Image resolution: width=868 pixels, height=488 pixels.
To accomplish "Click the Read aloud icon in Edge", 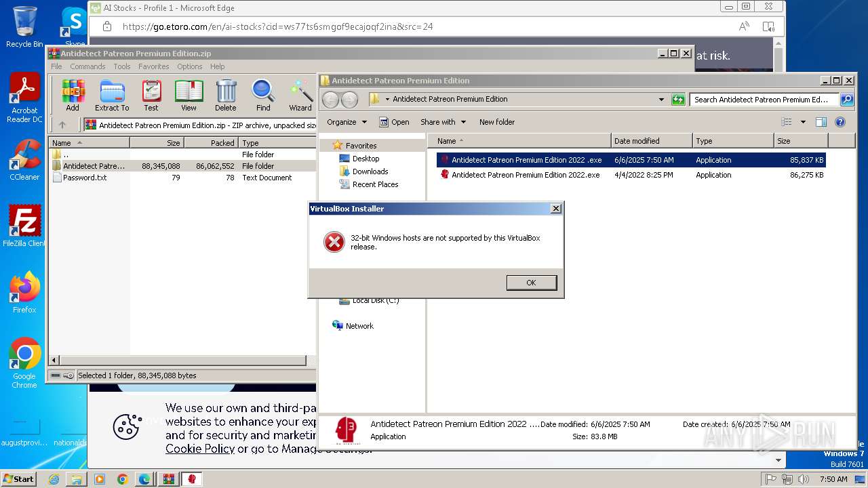I will 744,26.
